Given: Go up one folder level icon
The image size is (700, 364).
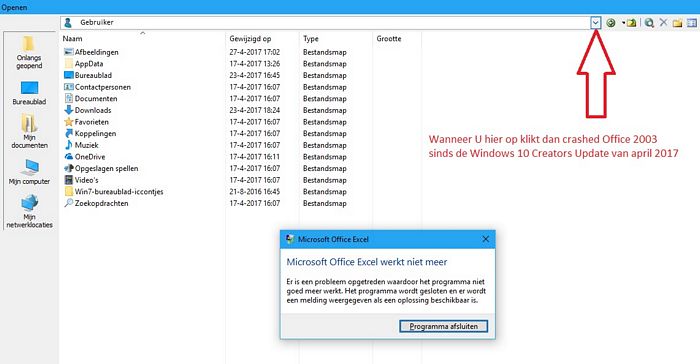Looking at the screenshot, I should click(x=631, y=22).
